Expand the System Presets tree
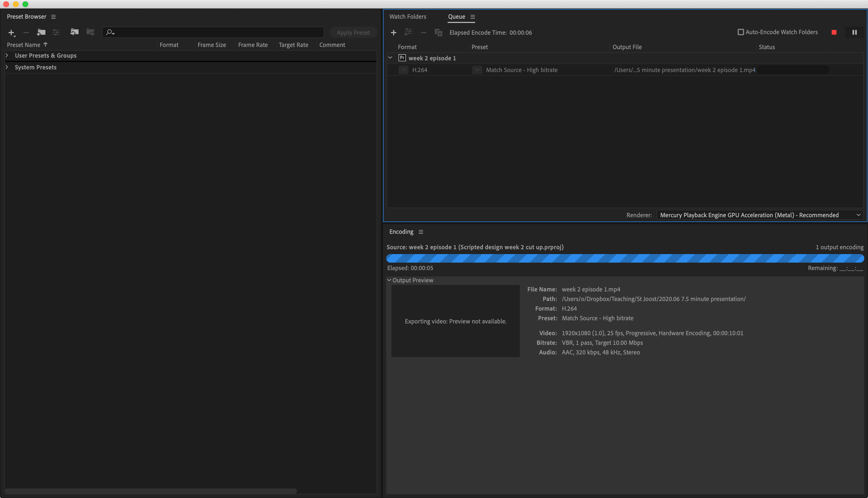Screen dimensions: 868x498 (7, 67)
